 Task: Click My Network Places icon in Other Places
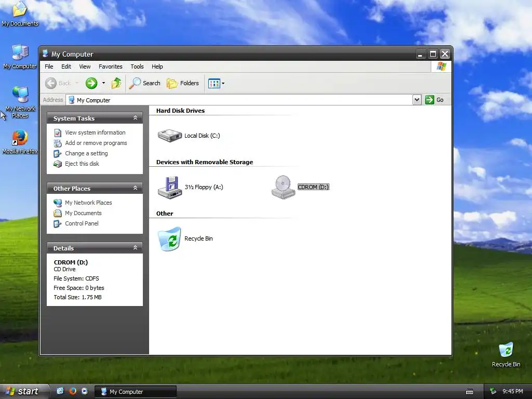(x=58, y=203)
